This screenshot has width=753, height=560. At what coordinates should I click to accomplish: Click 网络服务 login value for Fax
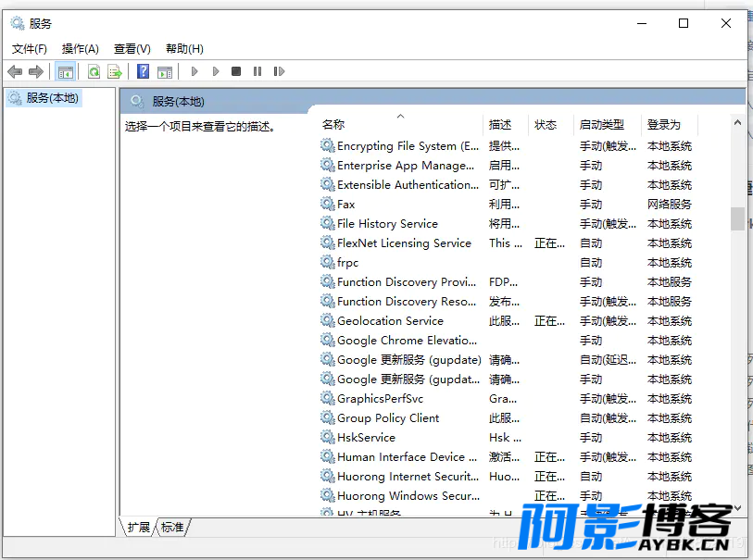tap(669, 205)
